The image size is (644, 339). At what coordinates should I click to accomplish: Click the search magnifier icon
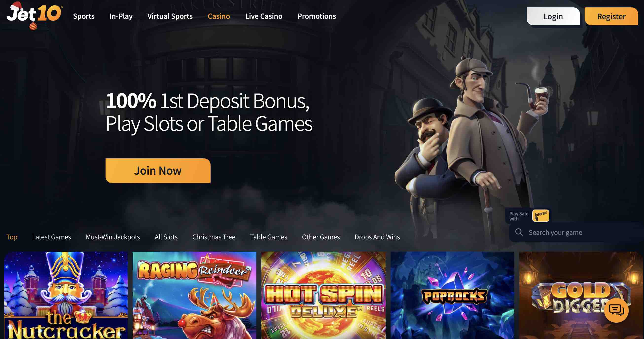click(x=519, y=232)
